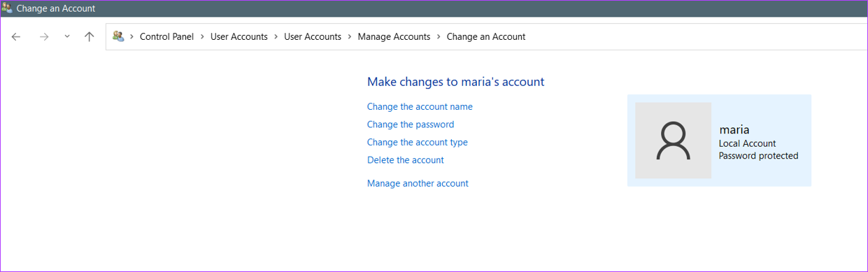This screenshot has width=868, height=272.
Task: Open Manage another account link
Action: click(418, 184)
